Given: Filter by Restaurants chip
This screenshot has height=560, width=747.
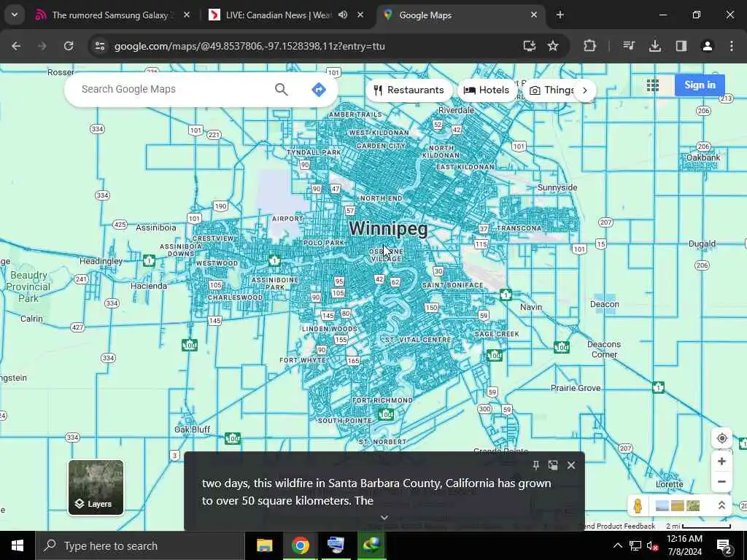Looking at the screenshot, I should tap(409, 90).
